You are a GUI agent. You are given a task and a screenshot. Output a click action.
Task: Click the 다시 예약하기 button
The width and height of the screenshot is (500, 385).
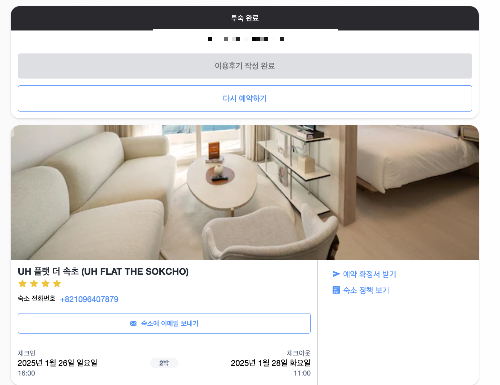[245, 98]
